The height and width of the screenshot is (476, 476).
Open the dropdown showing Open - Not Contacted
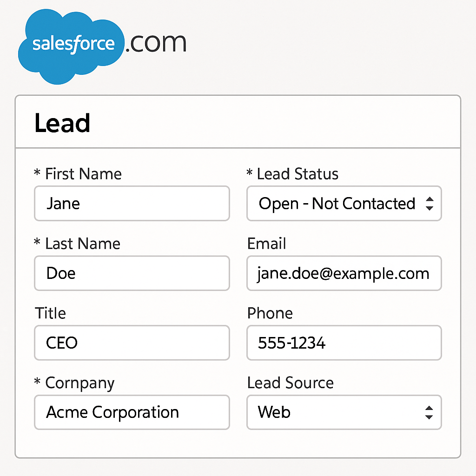coord(337,204)
